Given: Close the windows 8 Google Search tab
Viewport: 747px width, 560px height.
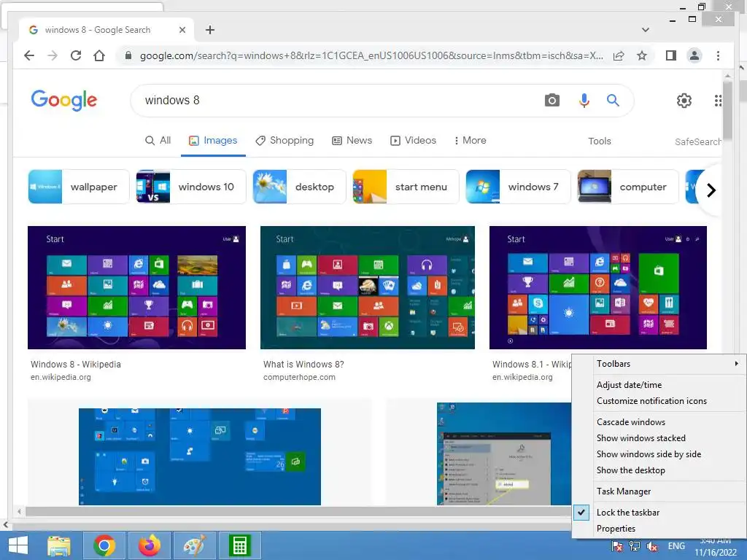Looking at the screenshot, I should 182,30.
